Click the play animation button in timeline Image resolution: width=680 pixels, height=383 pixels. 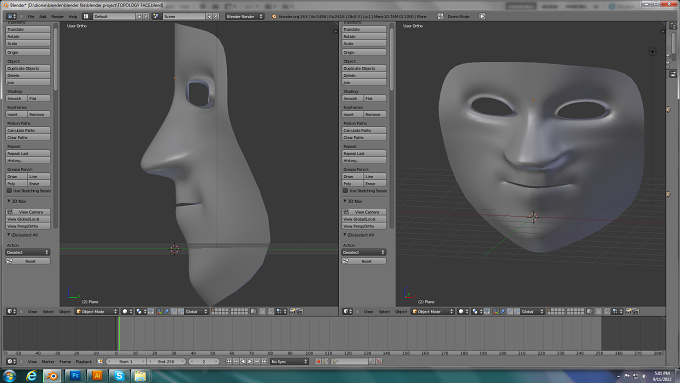250,361
